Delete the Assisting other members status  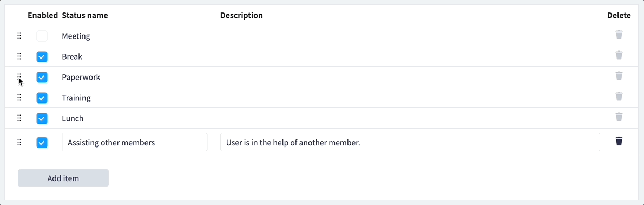[x=619, y=141]
